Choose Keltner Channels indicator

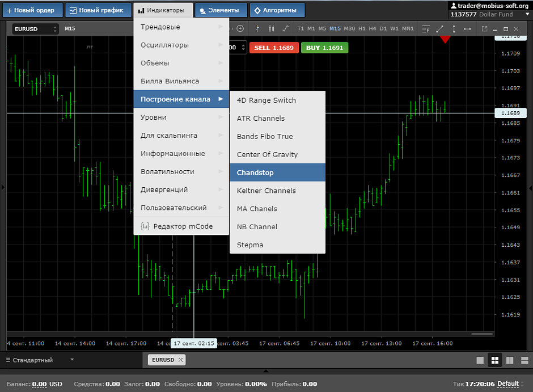pyautogui.click(x=277, y=191)
